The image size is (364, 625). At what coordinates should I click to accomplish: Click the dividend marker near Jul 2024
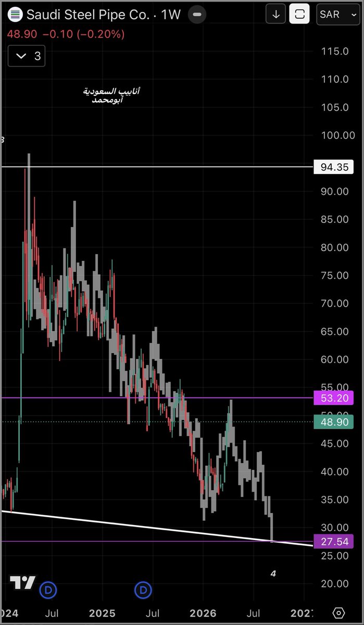[x=48, y=590]
